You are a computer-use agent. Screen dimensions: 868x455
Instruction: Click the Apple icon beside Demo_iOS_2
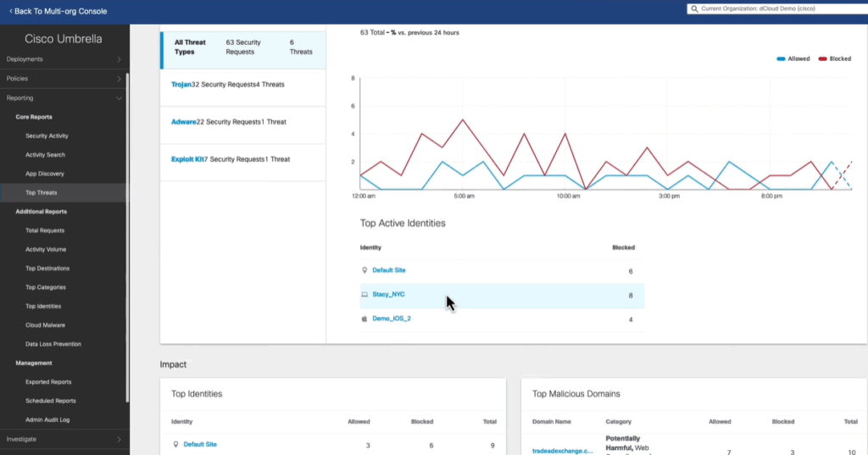(364, 319)
